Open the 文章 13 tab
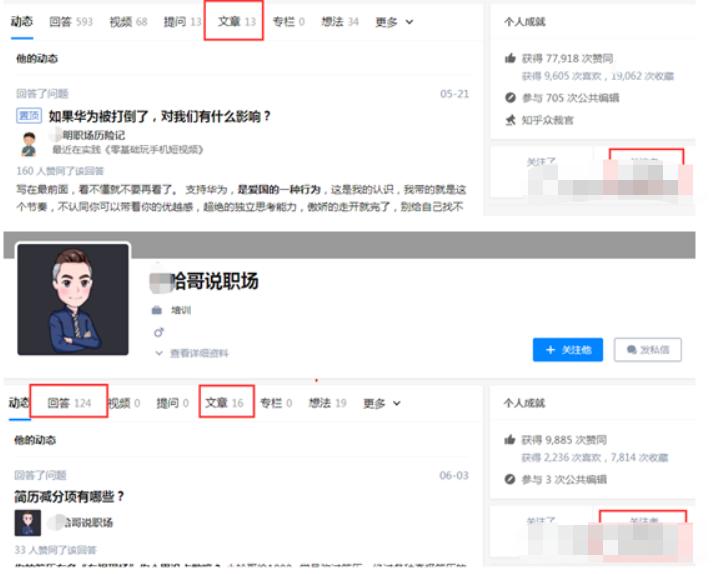This screenshot has height=574, width=718. 236,21
